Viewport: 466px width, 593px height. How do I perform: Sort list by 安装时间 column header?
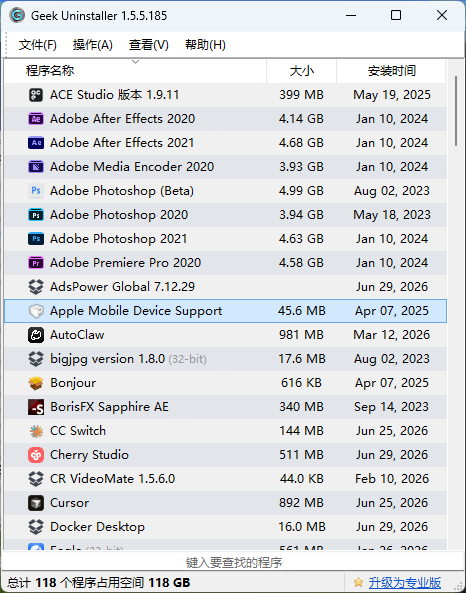pos(391,71)
